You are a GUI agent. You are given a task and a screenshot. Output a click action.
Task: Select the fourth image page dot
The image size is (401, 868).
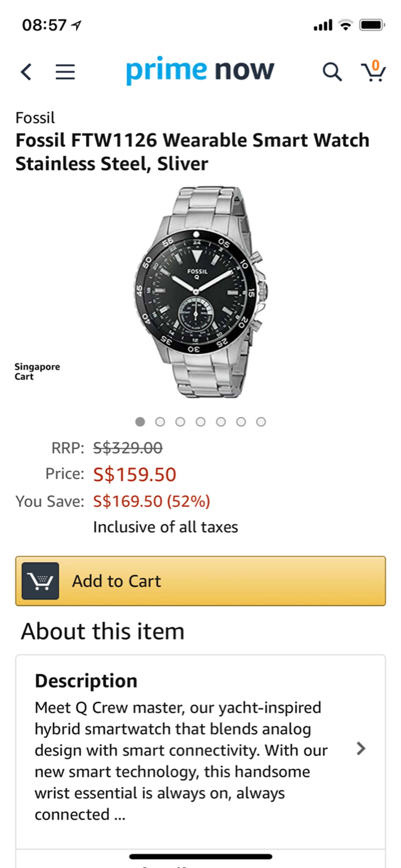200,422
